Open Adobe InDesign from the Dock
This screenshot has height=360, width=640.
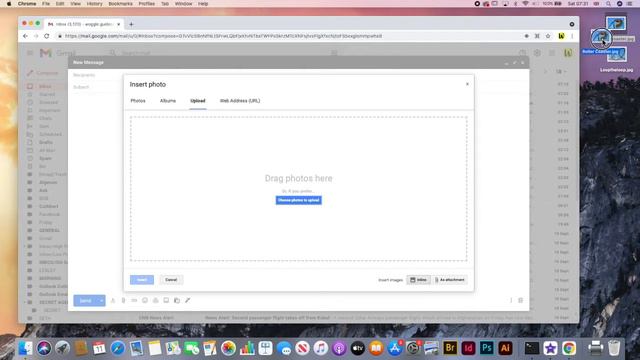468,348
